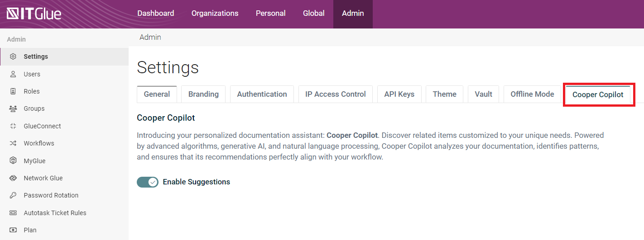
Task: Click the Users person icon
Action: pyautogui.click(x=13, y=74)
